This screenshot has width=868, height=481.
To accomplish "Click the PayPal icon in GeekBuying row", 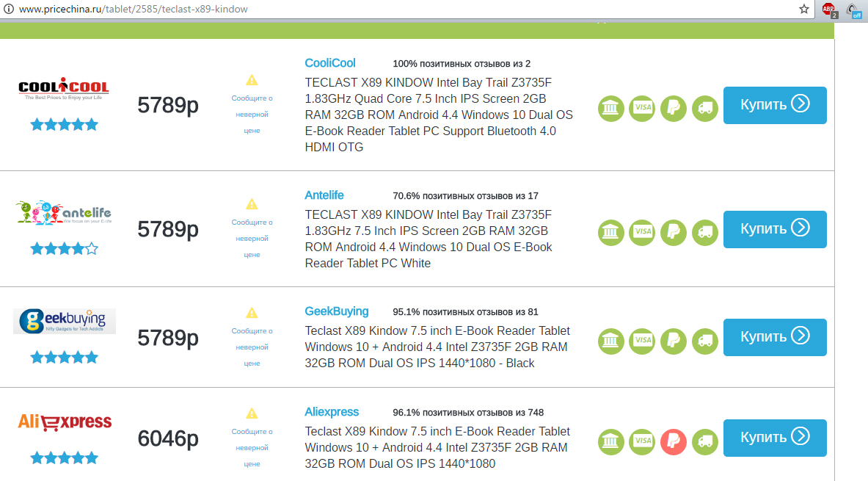I will click(674, 341).
